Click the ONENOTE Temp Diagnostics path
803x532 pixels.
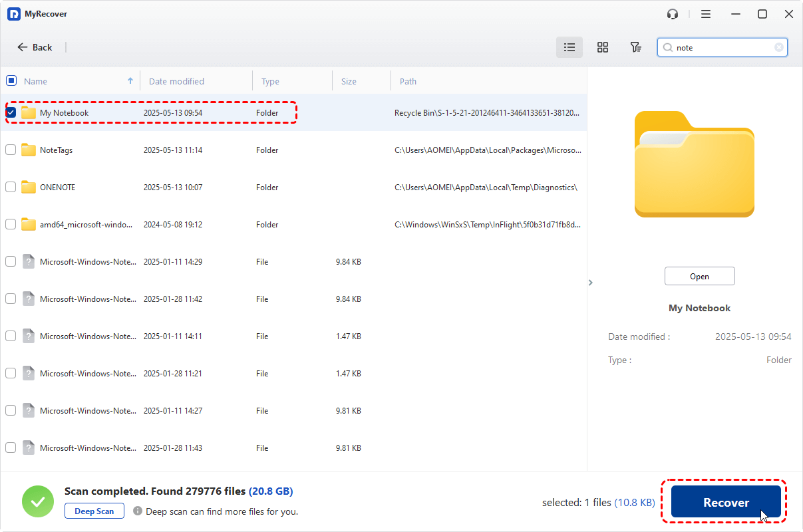pyautogui.click(x=486, y=188)
